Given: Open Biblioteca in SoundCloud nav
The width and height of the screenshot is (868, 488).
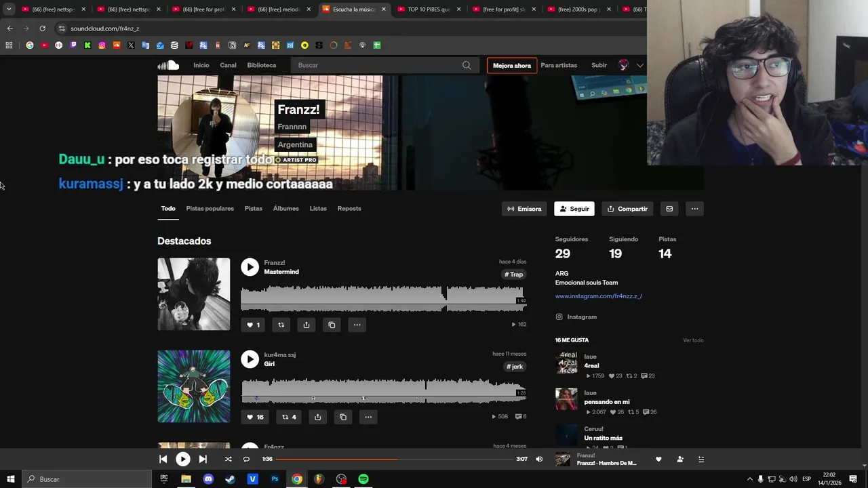Looking at the screenshot, I should 262,65.
